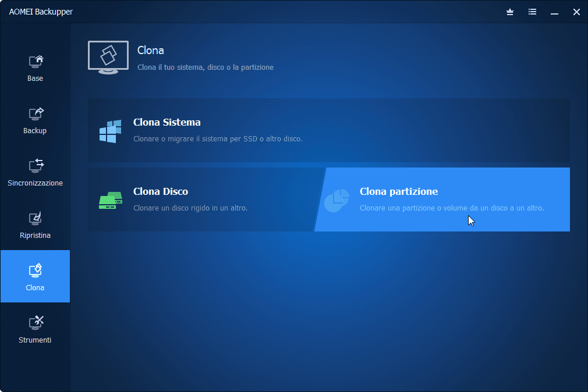Click the Windows logo icon for Clona Sistema
The image size is (588, 392).
pyautogui.click(x=110, y=131)
